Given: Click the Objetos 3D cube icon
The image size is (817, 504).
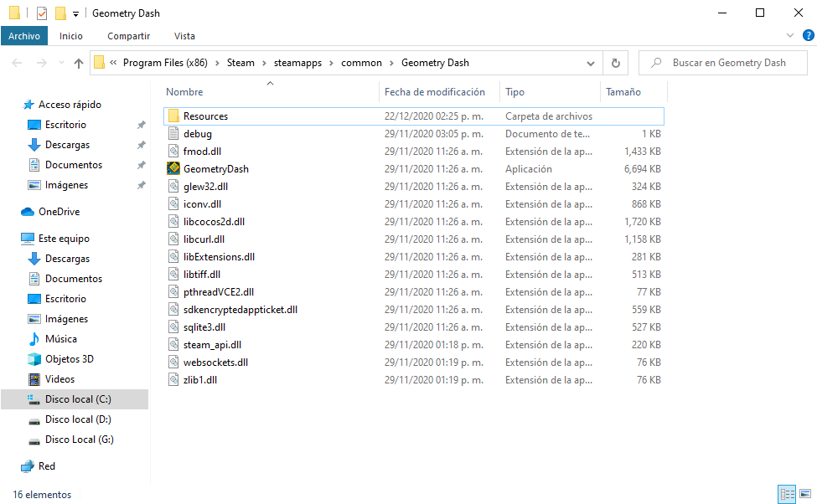Looking at the screenshot, I should pyautogui.click(x=34, y=359).
